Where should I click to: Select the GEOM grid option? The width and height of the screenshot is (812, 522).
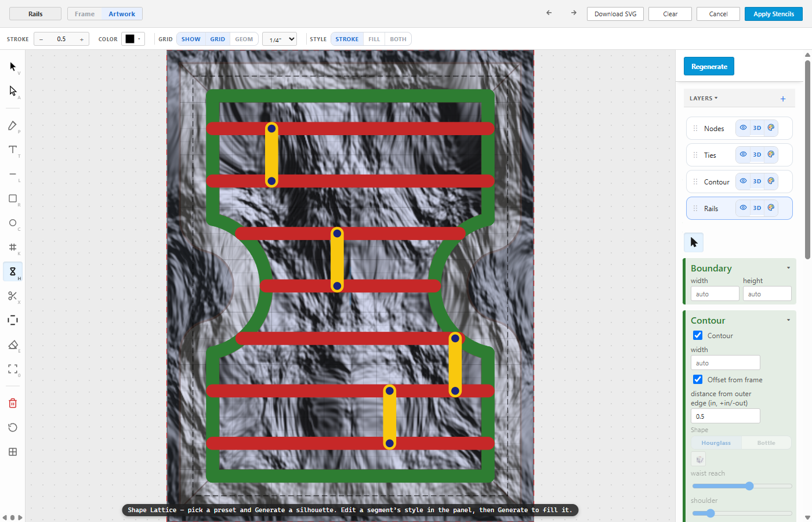244,39
